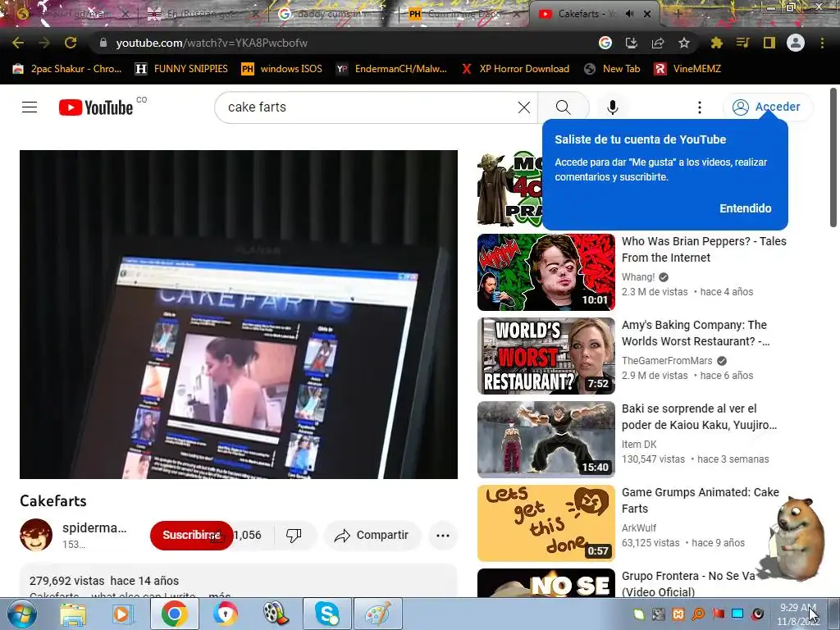This screenshot has height=630, width=840.
Task: Open the media control icon in Chrome toolbar
Action: (742, 43)
